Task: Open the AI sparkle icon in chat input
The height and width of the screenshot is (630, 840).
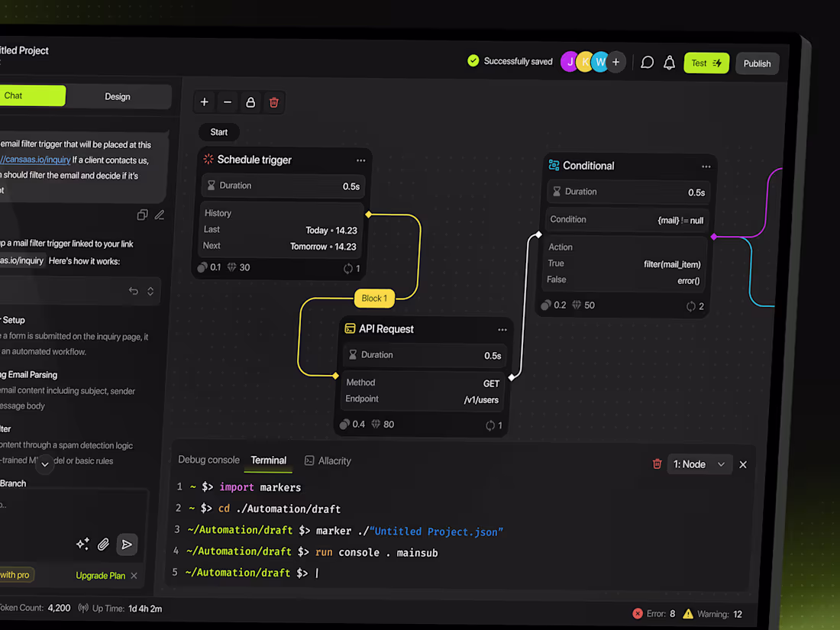Action: [x=82, y=544]
